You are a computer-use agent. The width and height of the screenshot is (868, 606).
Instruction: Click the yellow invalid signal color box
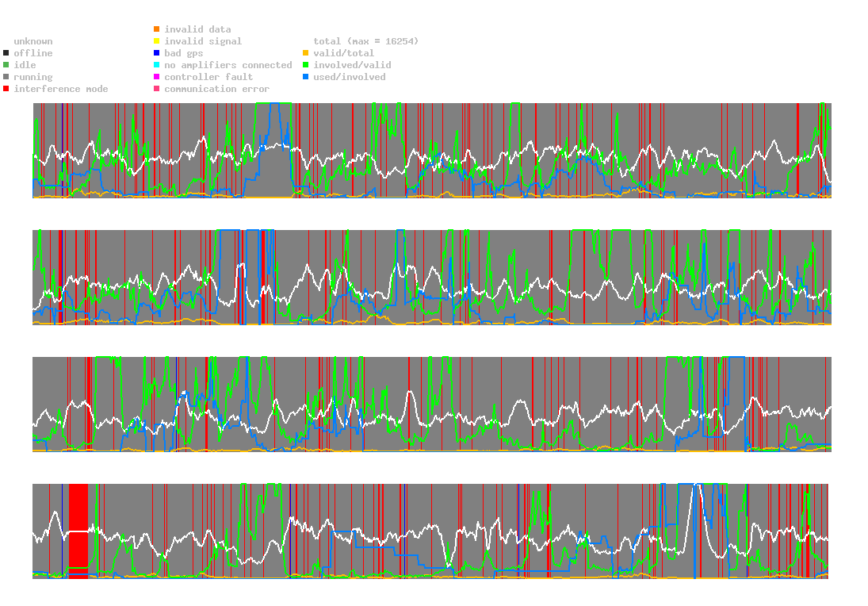[157, 41]
